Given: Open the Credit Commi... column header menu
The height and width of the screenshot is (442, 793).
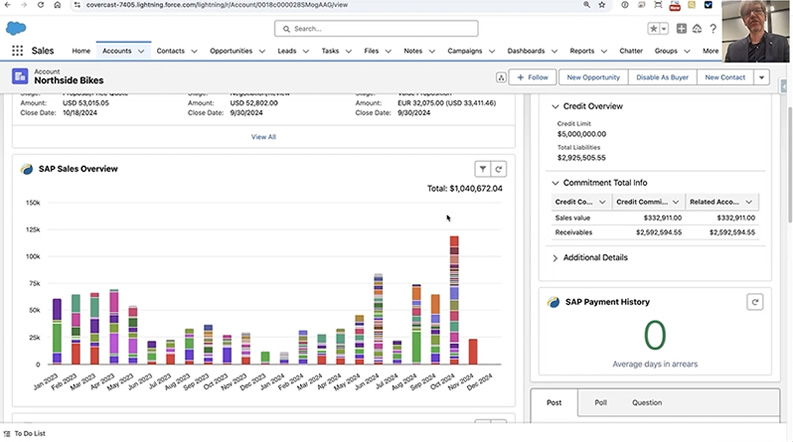Looking at the screenshot, I should (x=676, y=202).
